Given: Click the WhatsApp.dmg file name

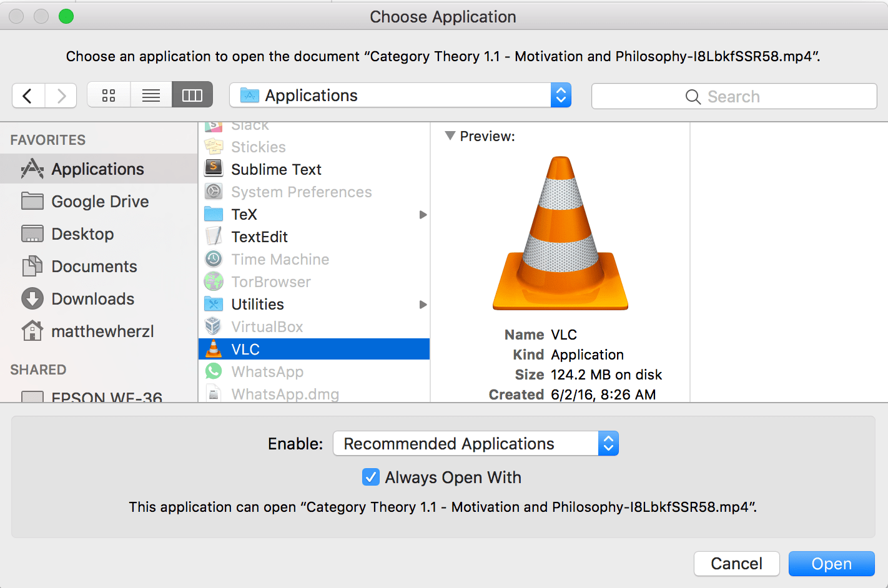Looking at the screenshot, I should [285, 394].
